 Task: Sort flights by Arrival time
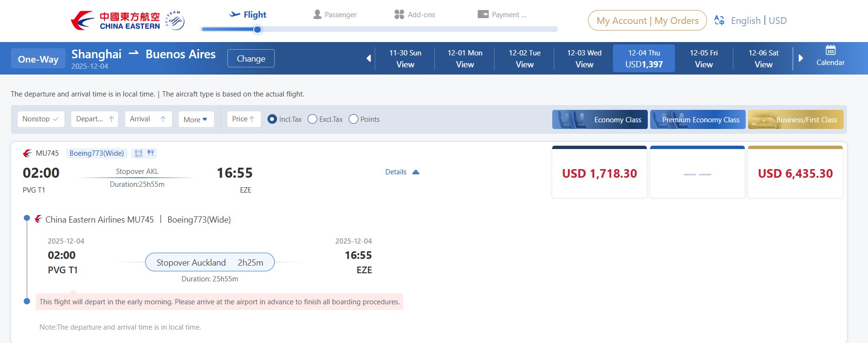pyautogui.click(x=148, y=119)
